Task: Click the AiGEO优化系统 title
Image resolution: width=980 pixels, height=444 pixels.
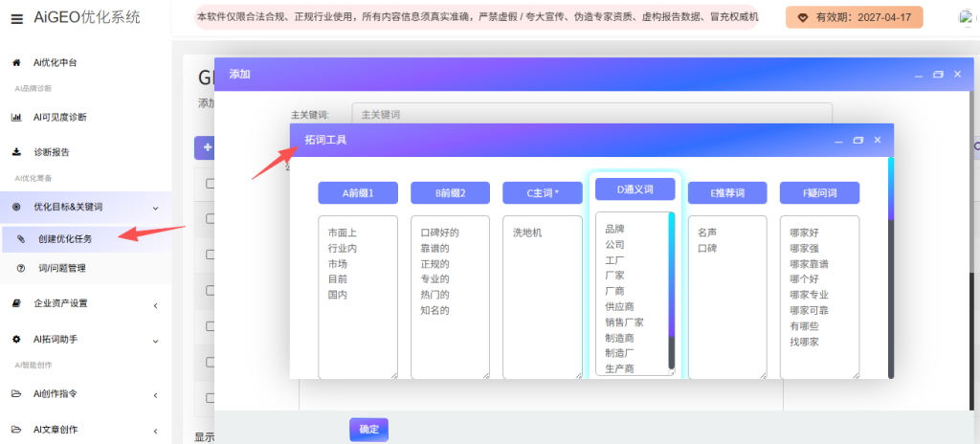Action: pos(87,17)
